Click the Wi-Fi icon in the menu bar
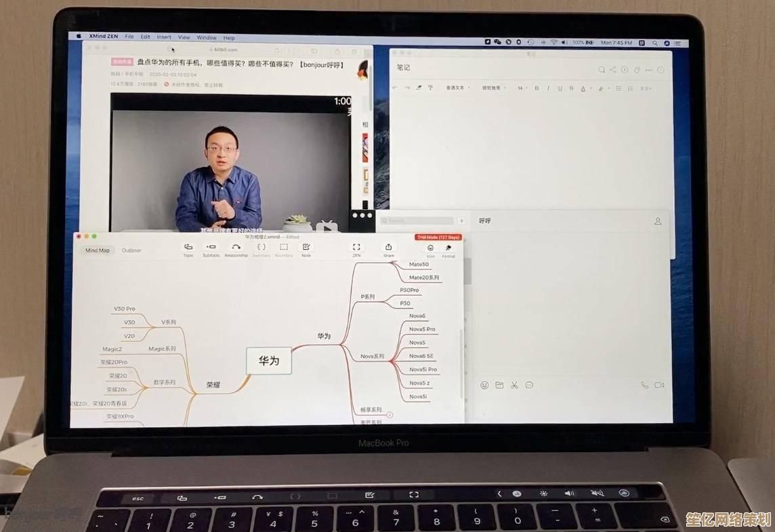The image size is (775, 532). pyautogui.click(x=554, y=43)
